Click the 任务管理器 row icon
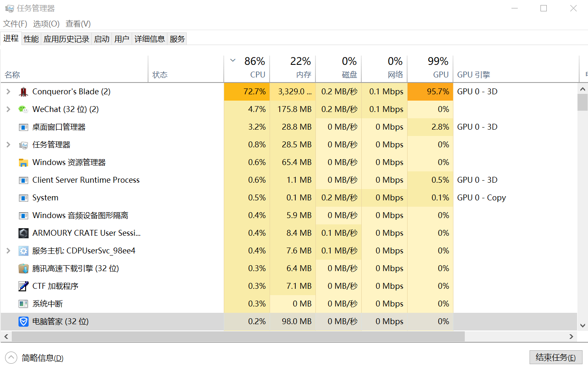Screen dimensions: 588x373 (x=24, y=145)
